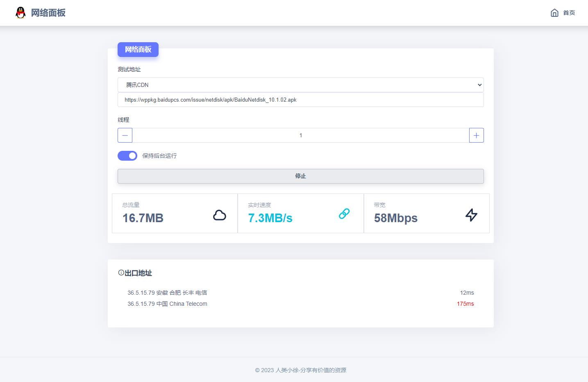Viewport: 588px width, 382px height.
Task: Decrease the thread count with minus button
Action: [125, 135]
